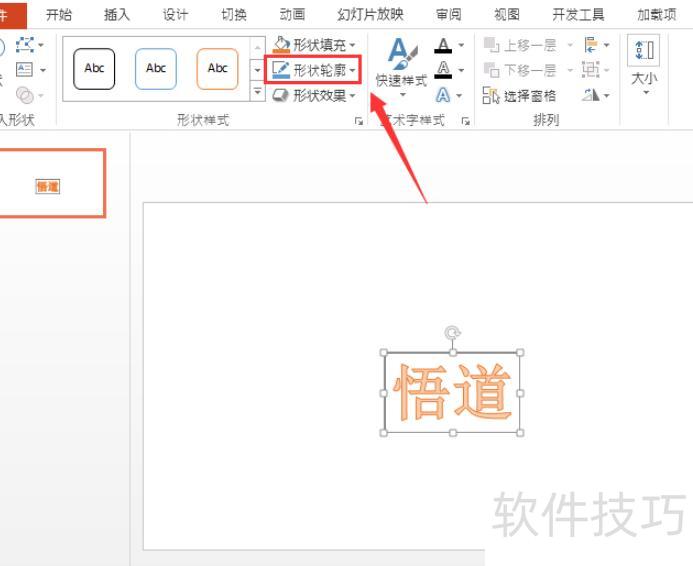Viewport: 693px width, 566px height.
Task: Switch to the 插入 (Insert) tab
Action: [x=117, y=14]
